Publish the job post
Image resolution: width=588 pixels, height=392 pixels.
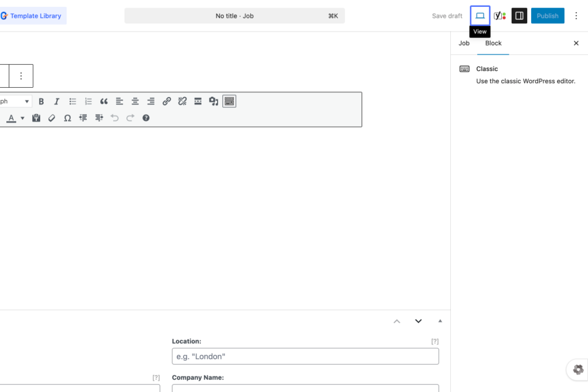click(547, 15)
